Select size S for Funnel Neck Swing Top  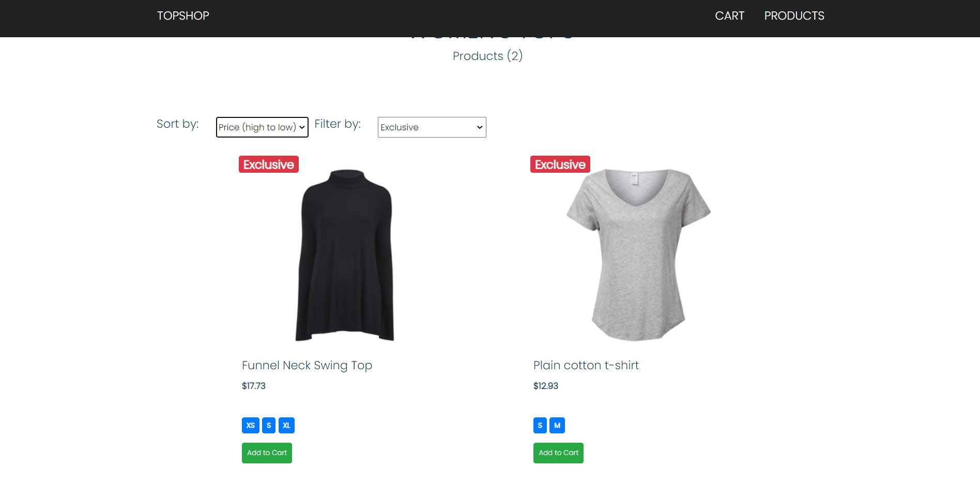coord(268,425)
